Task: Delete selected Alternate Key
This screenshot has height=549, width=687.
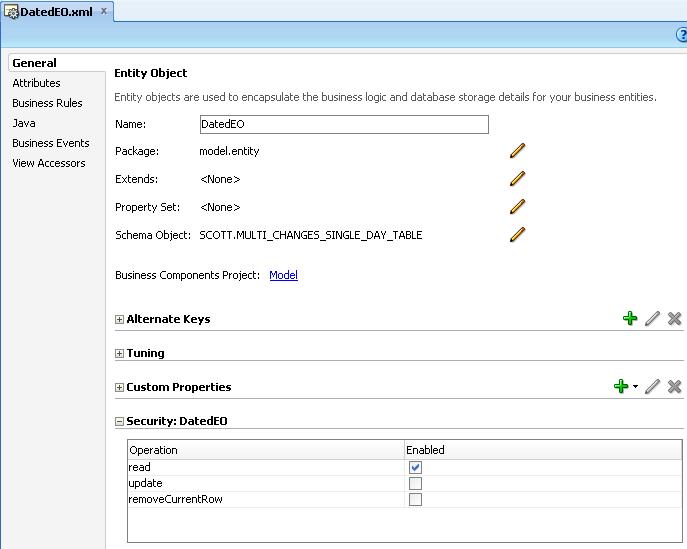Action: click(675, 318)
